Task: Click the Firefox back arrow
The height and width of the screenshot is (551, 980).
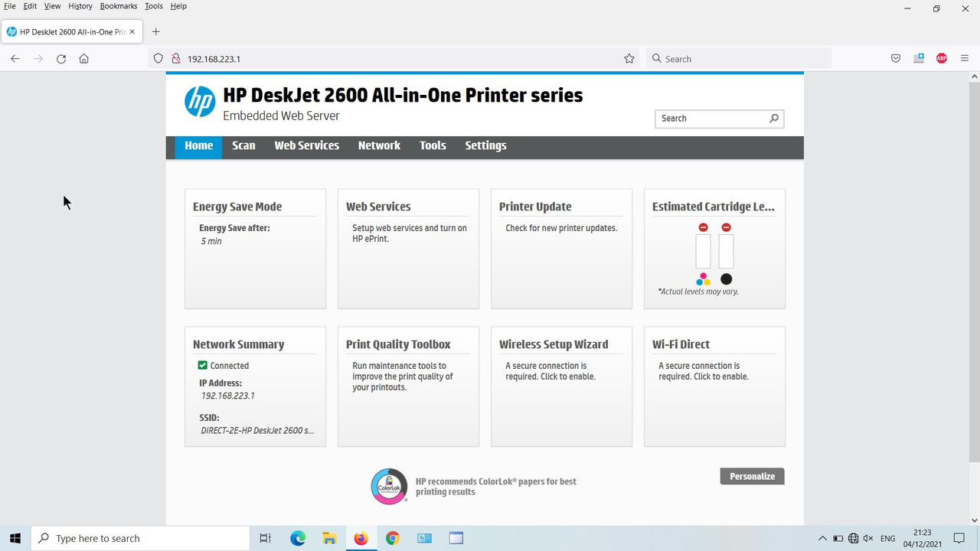Action: [15, 59]
